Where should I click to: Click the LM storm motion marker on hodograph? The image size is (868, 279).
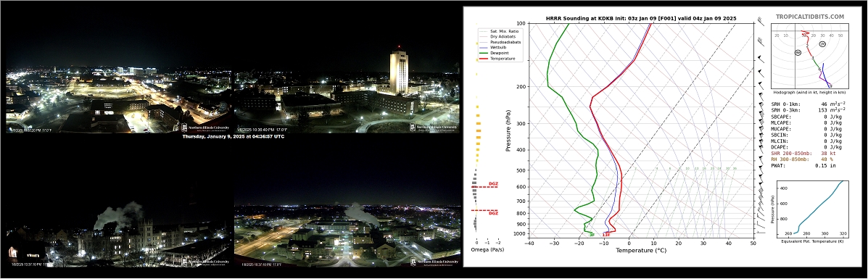[822, 43]
